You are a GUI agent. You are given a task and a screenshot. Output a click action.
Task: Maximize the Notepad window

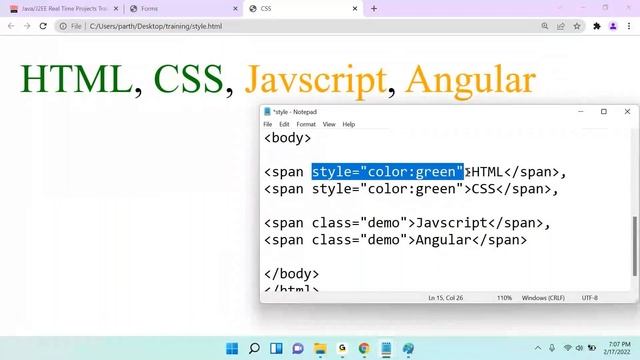(604, 111)
